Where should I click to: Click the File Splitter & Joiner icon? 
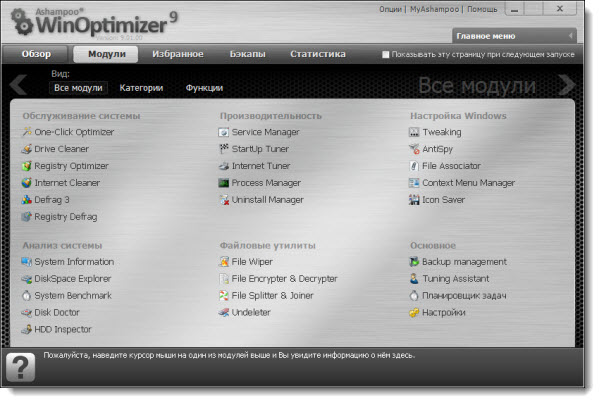(x=223, y=295)
